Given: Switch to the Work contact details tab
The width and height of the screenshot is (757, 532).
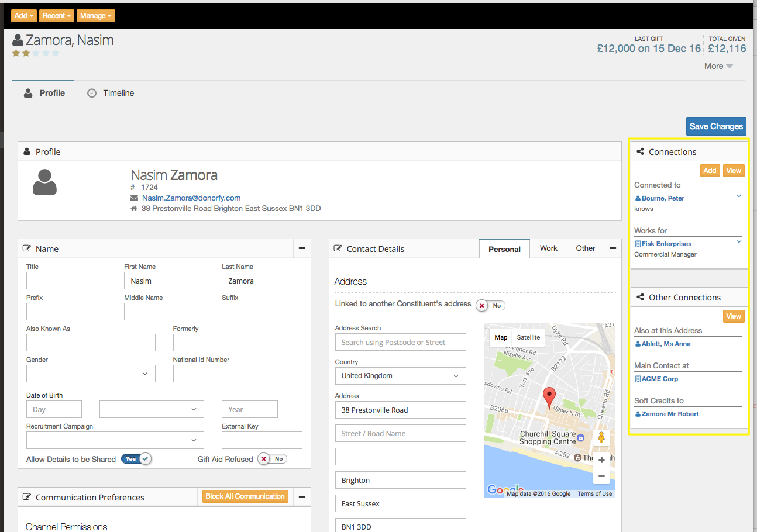Looking at the screenshot, I should pyautogui.click(x=548, y=248).
